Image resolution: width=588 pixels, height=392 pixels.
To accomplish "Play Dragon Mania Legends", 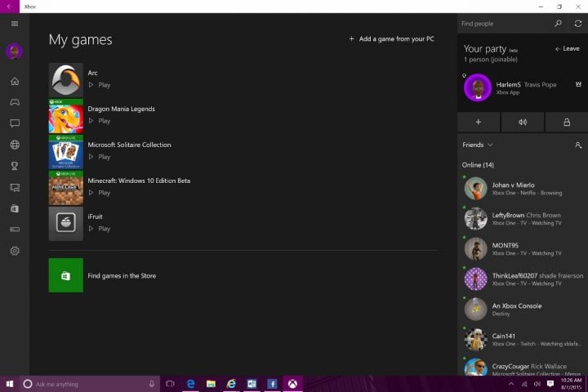I will [100, 121].
